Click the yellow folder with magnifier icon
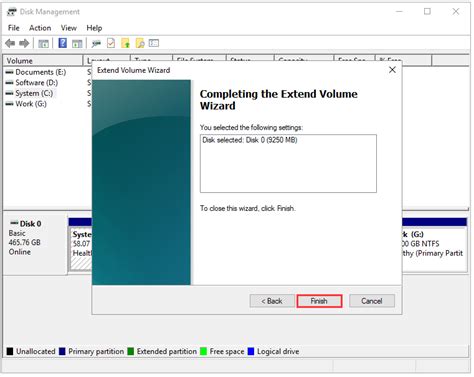Viewport: 474px width, 377px height. tap(140, 43)
